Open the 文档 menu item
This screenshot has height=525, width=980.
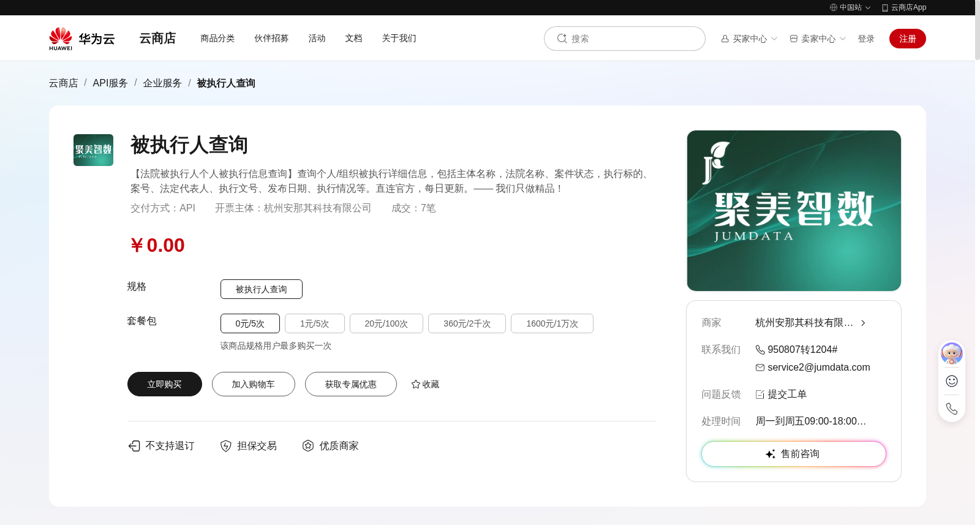point(353,38)
